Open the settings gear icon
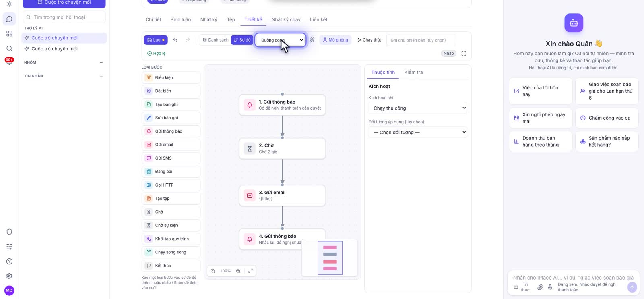 pyautogui.click(x=9, y=276)
